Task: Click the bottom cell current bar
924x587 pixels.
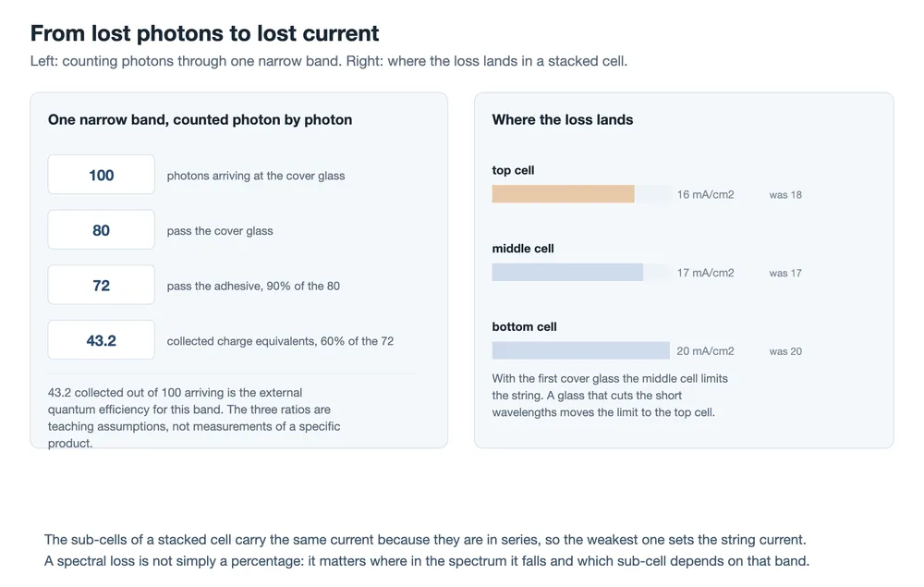Action: tap(580, 350)
